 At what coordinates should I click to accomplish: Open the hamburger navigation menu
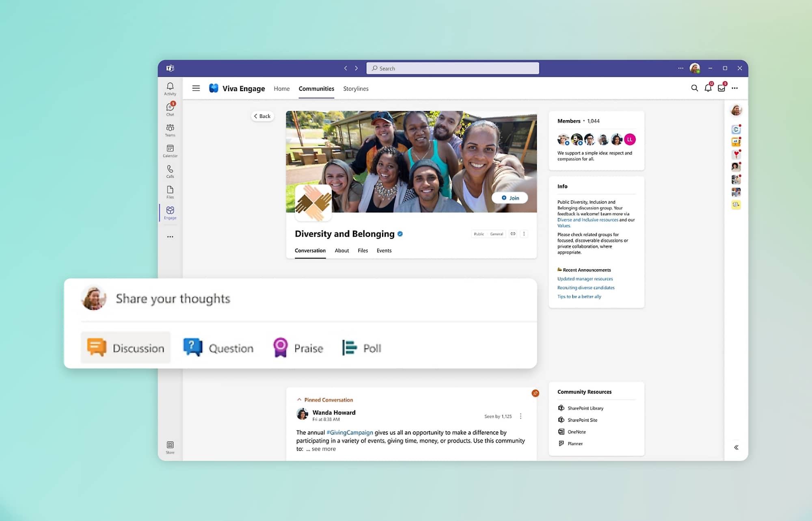(196, 88)
